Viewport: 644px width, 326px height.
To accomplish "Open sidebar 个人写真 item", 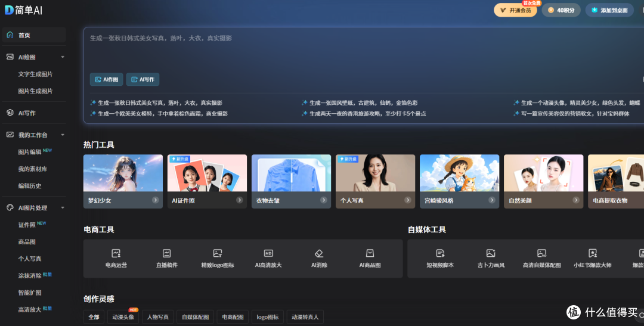I will (30, 259).
